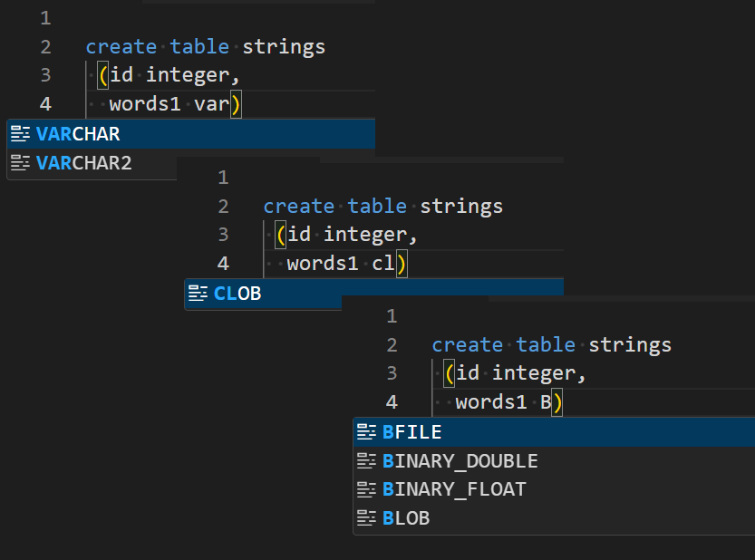Viewport: 755px width, 560px height.
Task: Place cursor after 'var' in top editor
Action: coord(230,104)
